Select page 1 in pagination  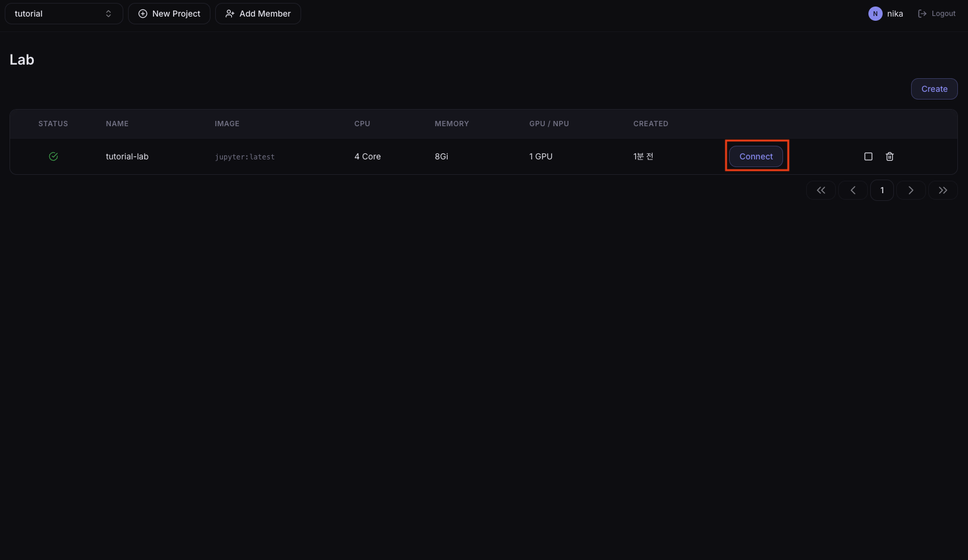tap(882, 190)
